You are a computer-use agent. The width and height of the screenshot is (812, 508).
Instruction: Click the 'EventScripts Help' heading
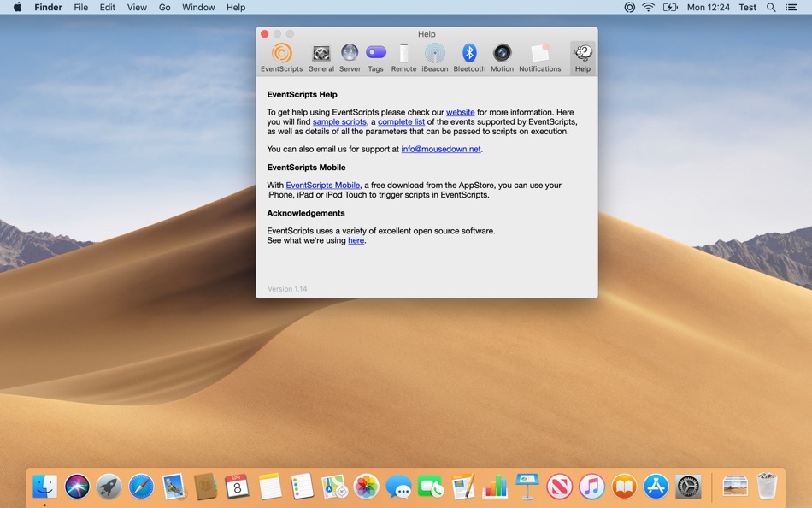302,94
